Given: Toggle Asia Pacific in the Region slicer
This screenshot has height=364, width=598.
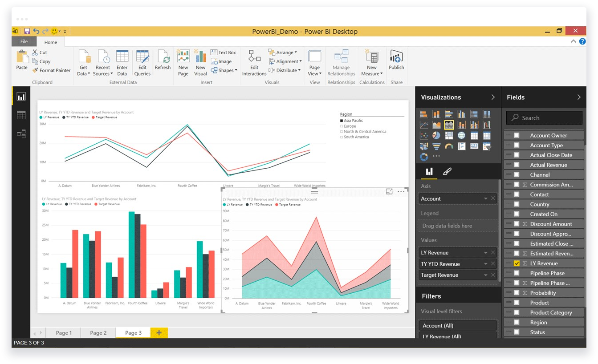Looking at the screenshot, I should (342, 121).
